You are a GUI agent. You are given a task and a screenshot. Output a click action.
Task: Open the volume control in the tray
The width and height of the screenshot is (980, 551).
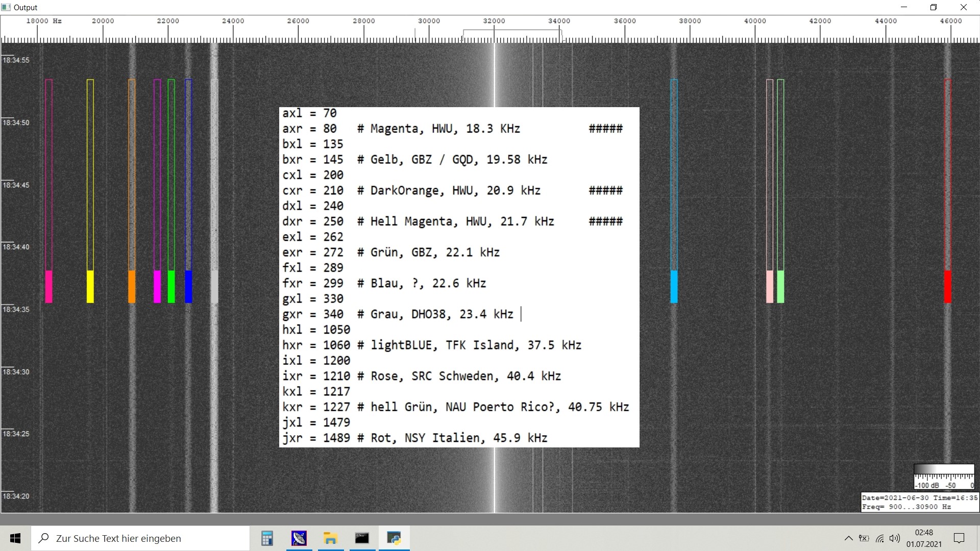[895, 538]
